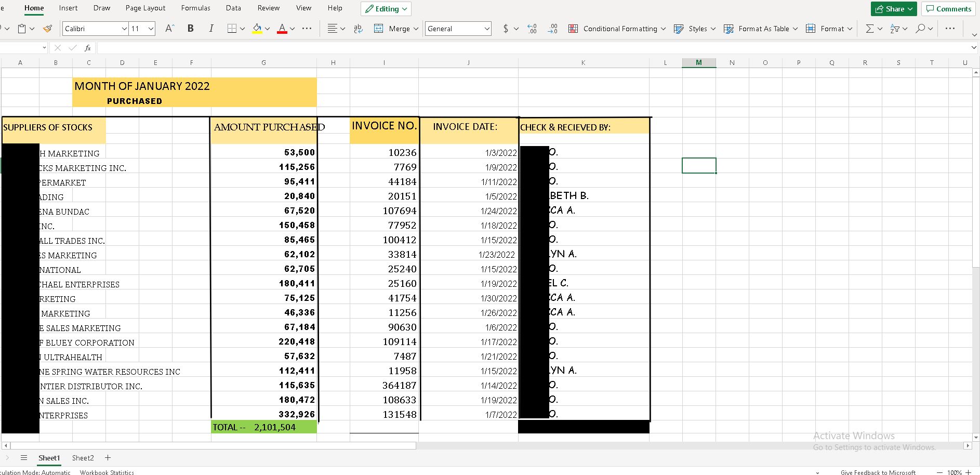
Task: Expand the formula bar chevron
Action: pyautogui.click(x=974, y=48)
